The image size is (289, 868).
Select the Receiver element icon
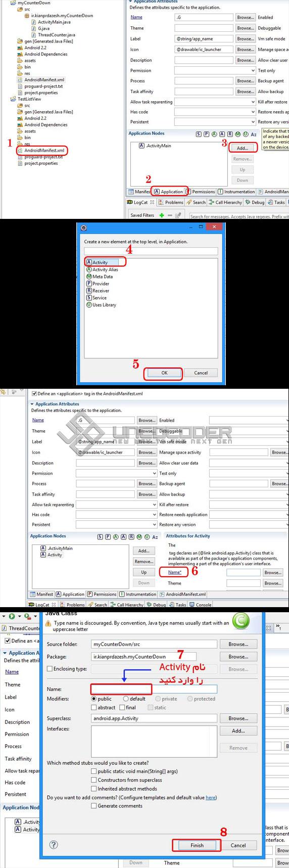click(89, 291)
